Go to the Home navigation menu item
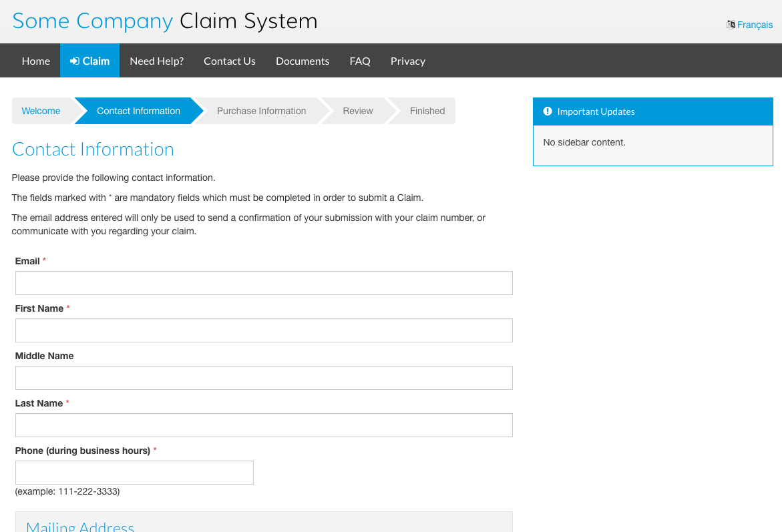Viewport: 782px width, 532px height. point(35,60)
